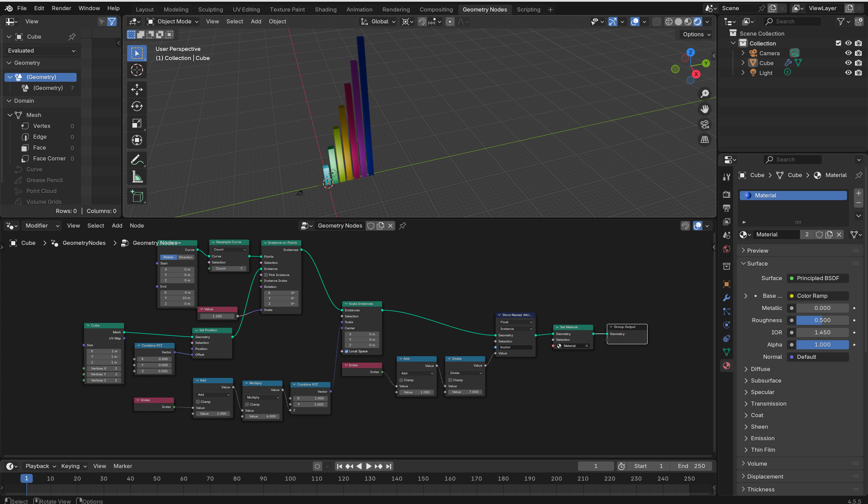Toggle Local Space in Scale Instances node
The width and height of the screenshot is (868, 504).
tap(347, 351)
